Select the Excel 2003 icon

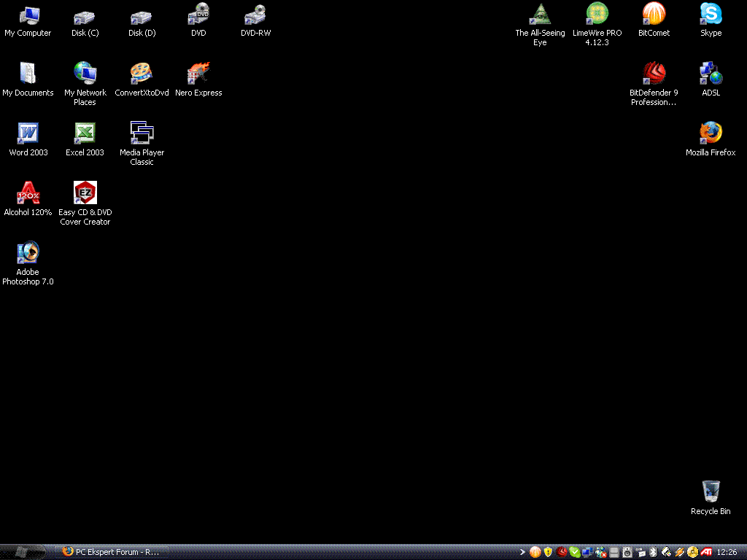(x=85, y=133)
